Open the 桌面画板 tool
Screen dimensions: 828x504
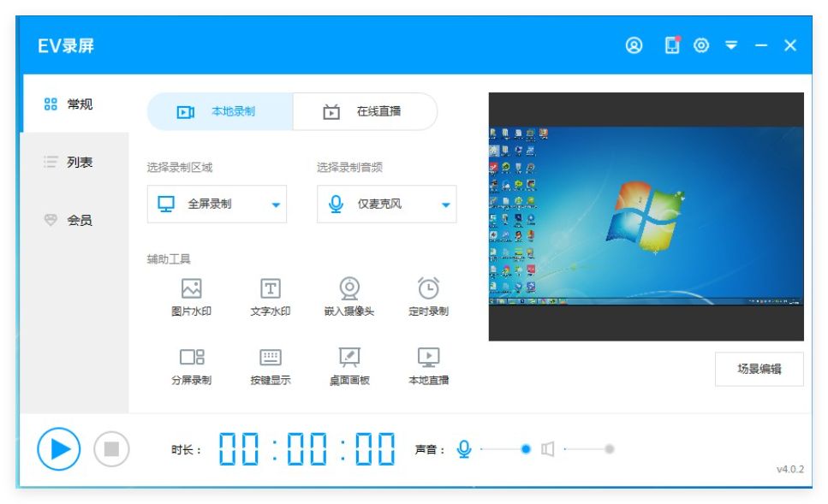click(x=349, y=366)
